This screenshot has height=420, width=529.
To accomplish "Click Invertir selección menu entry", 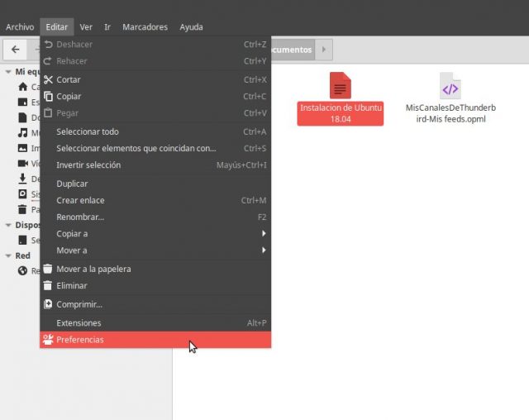I will pos(88,165).
